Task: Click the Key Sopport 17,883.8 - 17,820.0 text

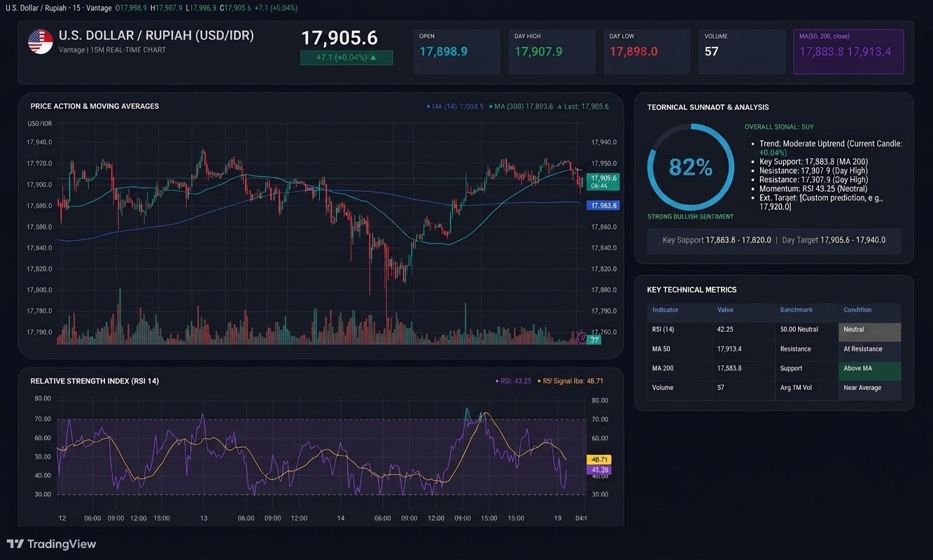Action: (x=717, y=239)
